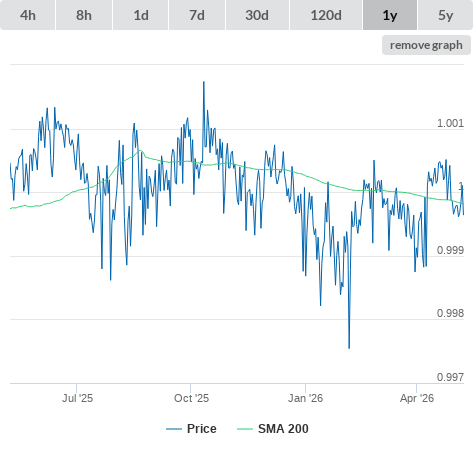Toggle the SMA 200 legend entry
The width and height of the screenshot is (474, 455).
pos(283,429)
